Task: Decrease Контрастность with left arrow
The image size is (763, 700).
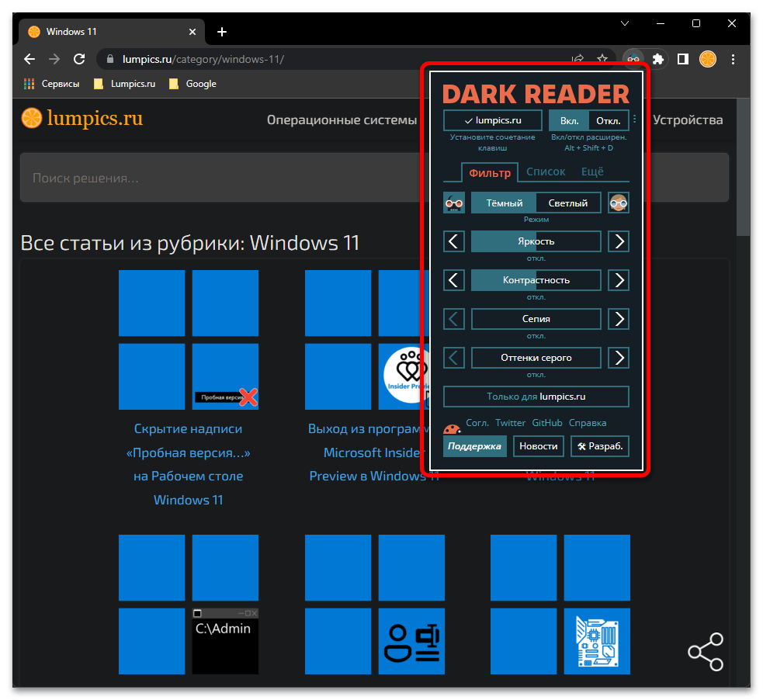Action: [x=453, y=280]
